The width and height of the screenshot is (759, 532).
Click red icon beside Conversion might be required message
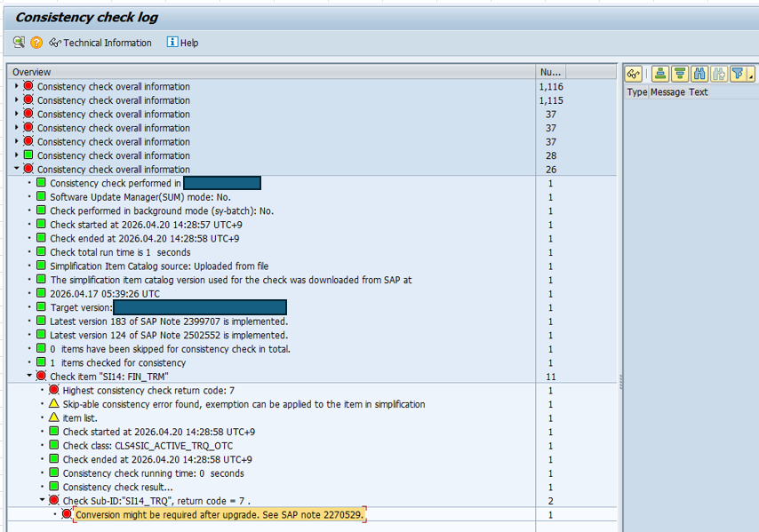[x=67, y=514]
